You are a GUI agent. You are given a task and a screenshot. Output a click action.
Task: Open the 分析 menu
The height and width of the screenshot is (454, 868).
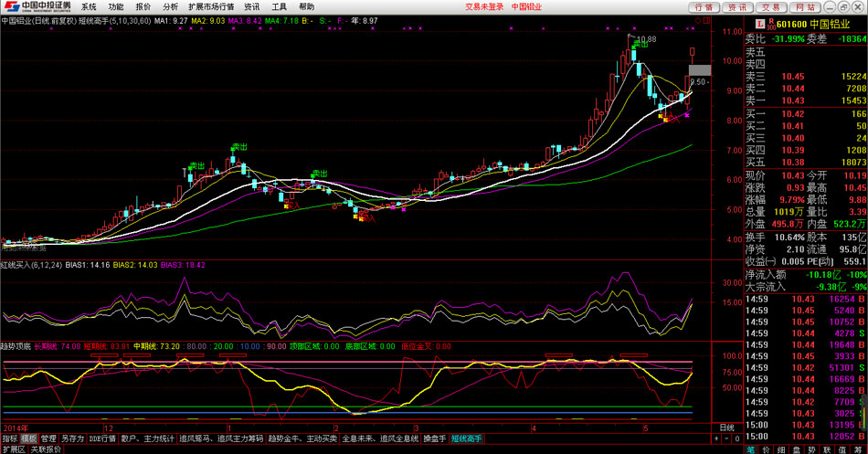pos(171,6)
